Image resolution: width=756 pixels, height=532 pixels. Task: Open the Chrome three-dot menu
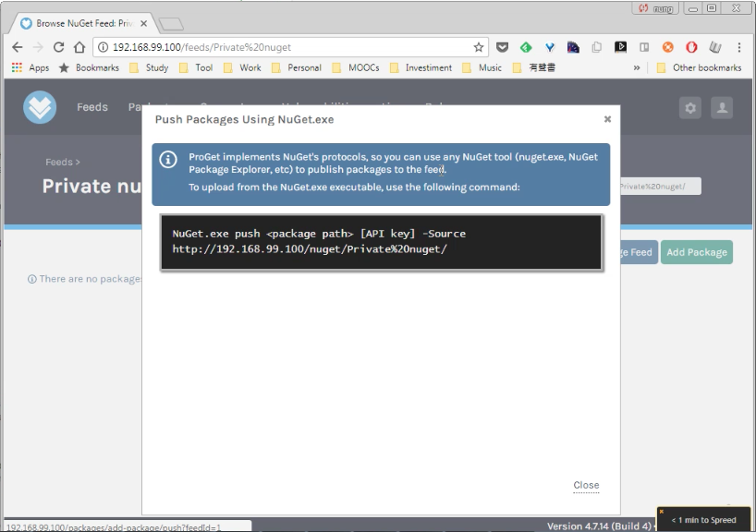point(739,47)
